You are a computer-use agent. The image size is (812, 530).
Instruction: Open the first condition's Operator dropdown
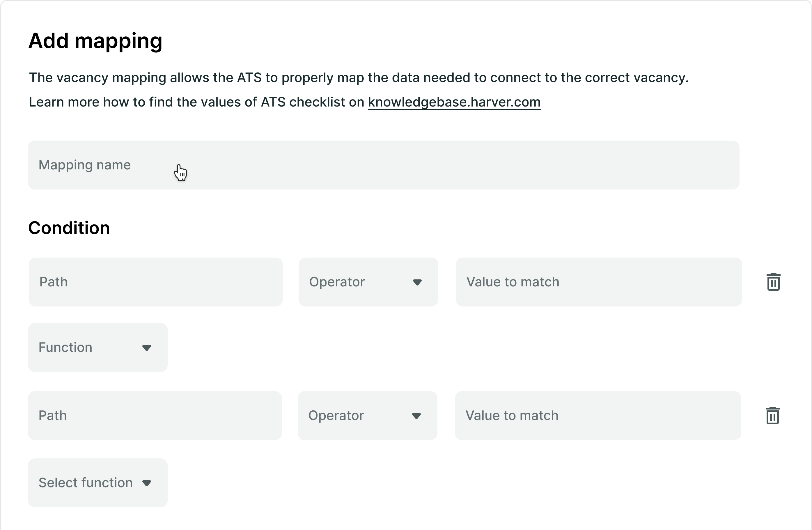click(x=368, y=282)
